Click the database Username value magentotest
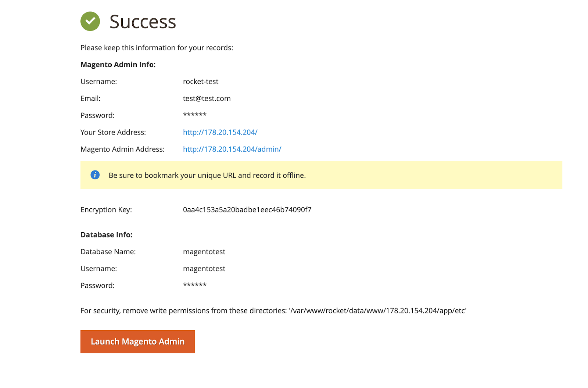This screenshot has height=388, width=588. (204, 269)
